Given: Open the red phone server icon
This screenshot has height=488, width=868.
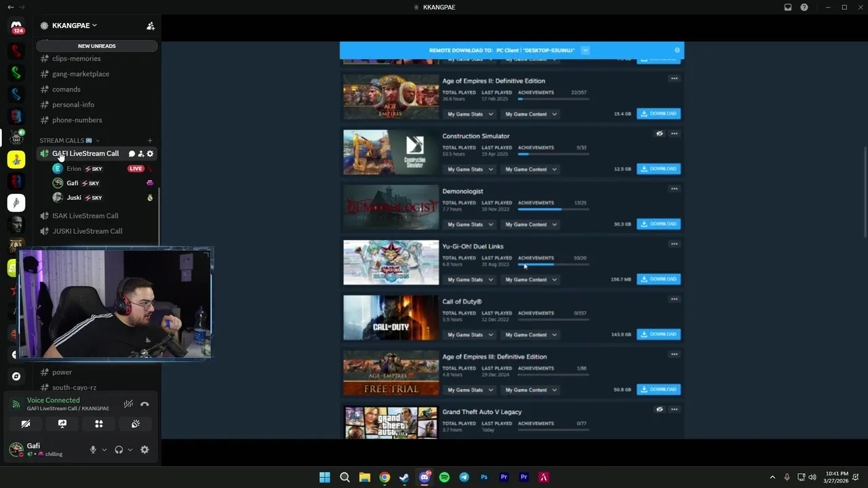Looking at the screenshot, I should pyautogui.click(x=16, y=51).
